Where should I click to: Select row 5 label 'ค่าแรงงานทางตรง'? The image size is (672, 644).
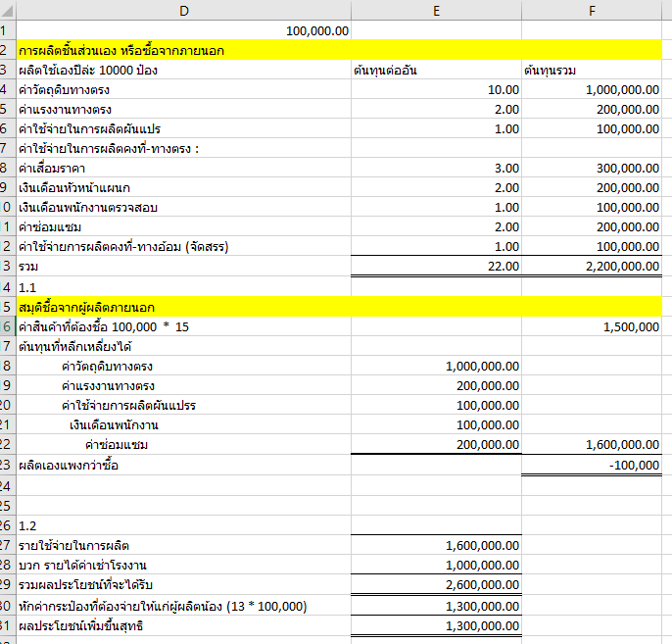[183, 110]
